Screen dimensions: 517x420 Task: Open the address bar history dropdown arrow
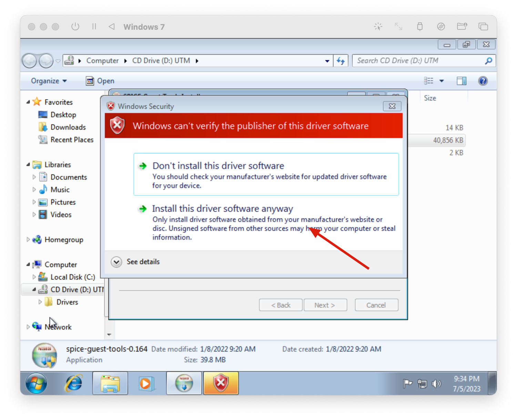tap(327, 61)
